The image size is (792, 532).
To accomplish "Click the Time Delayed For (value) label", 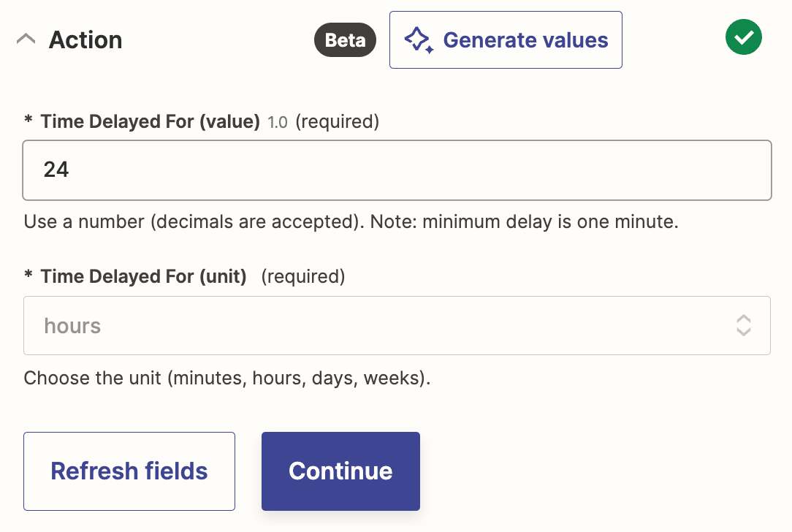I will click(x=150, y=122).
